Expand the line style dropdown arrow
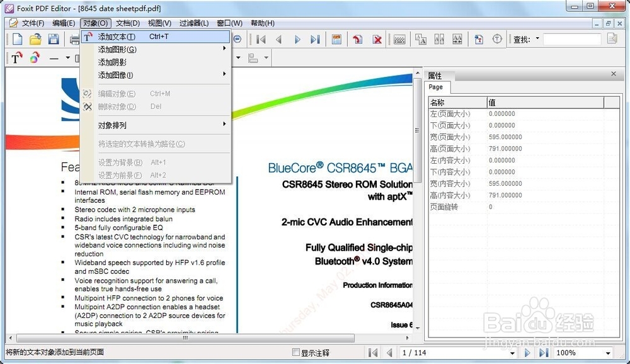 67,58
